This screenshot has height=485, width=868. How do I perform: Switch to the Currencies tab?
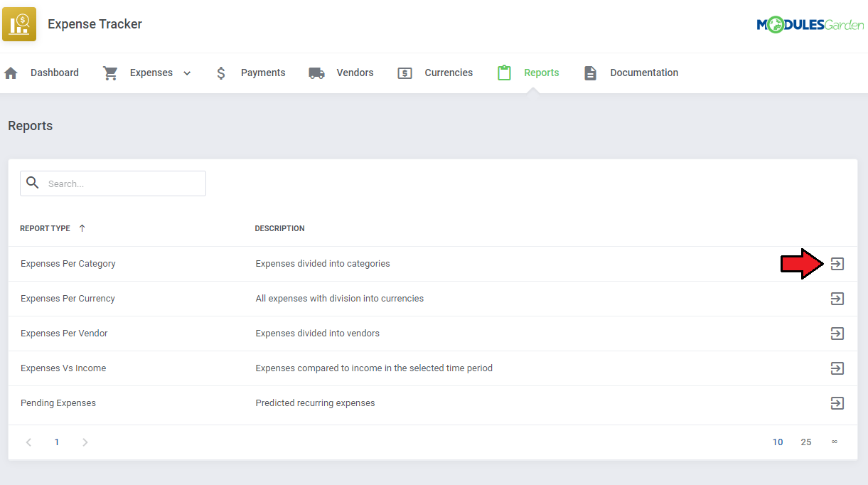coord(449,73)
